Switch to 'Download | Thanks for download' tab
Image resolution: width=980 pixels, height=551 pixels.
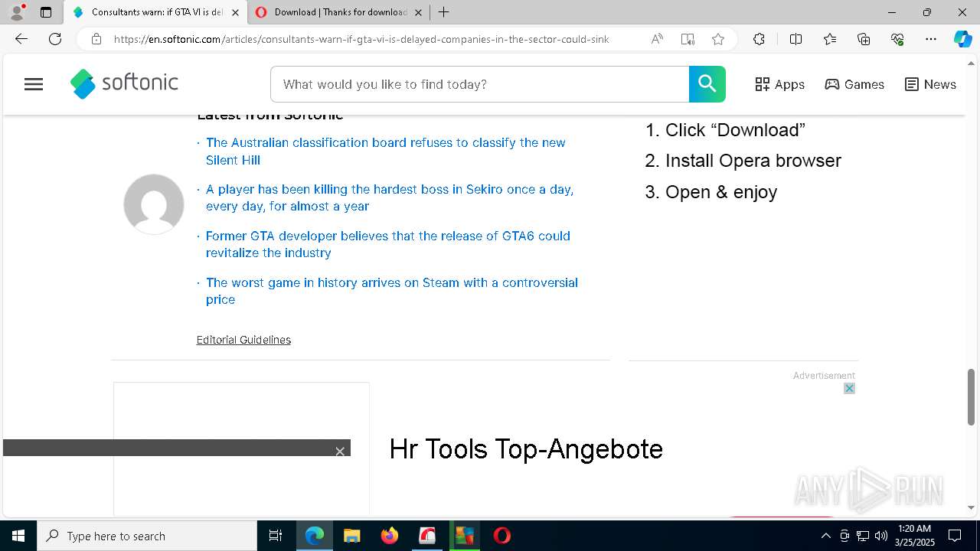click(340, 12)
